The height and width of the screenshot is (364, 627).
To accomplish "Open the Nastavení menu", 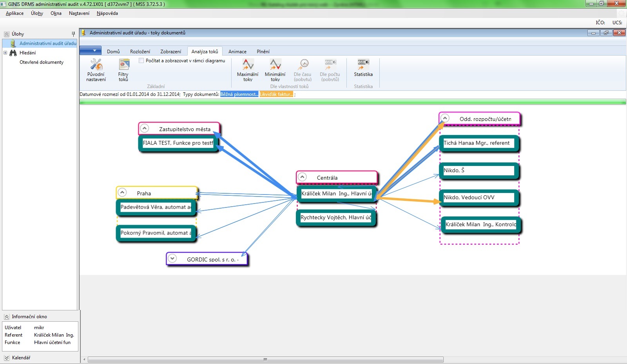I will 79,13.
